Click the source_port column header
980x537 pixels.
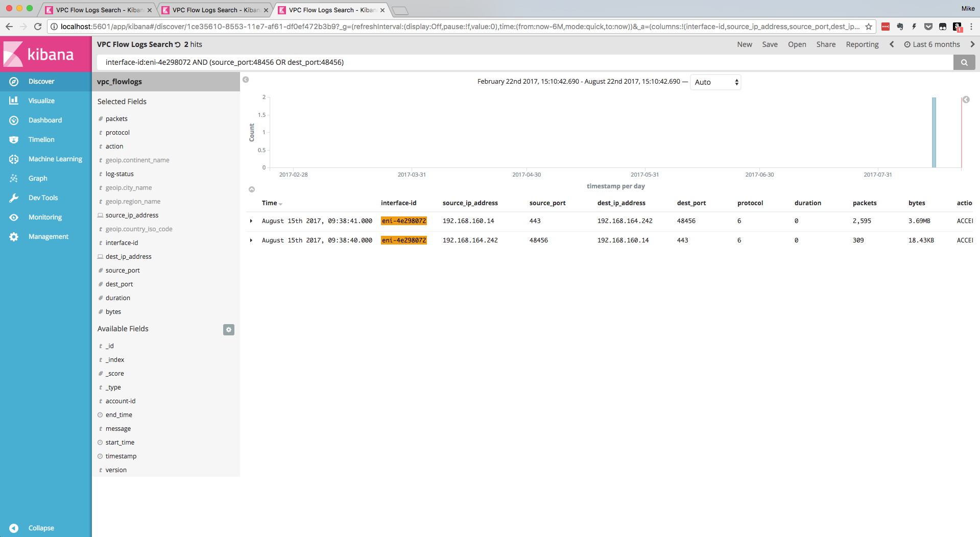[x=547, y=203]
